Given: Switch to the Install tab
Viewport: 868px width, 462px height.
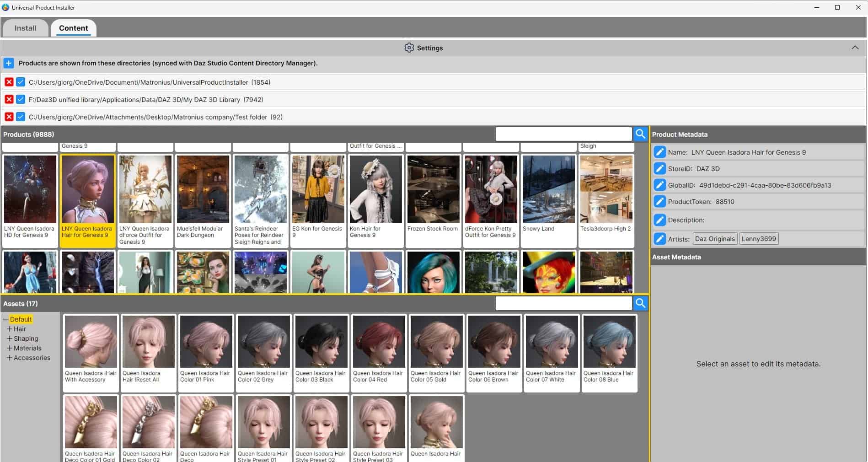Looking at the screenshot, I should click(x=25, y=28).
